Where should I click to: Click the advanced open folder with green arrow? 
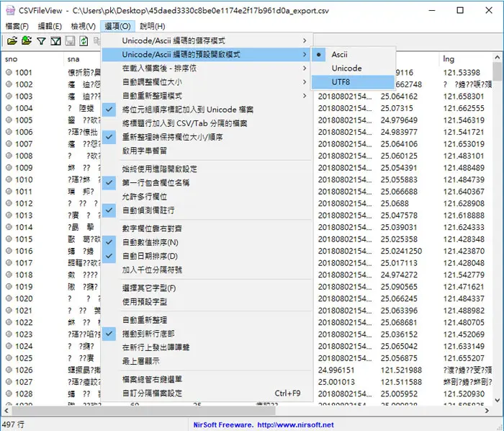pyautogui.click(x=27, y=41)
